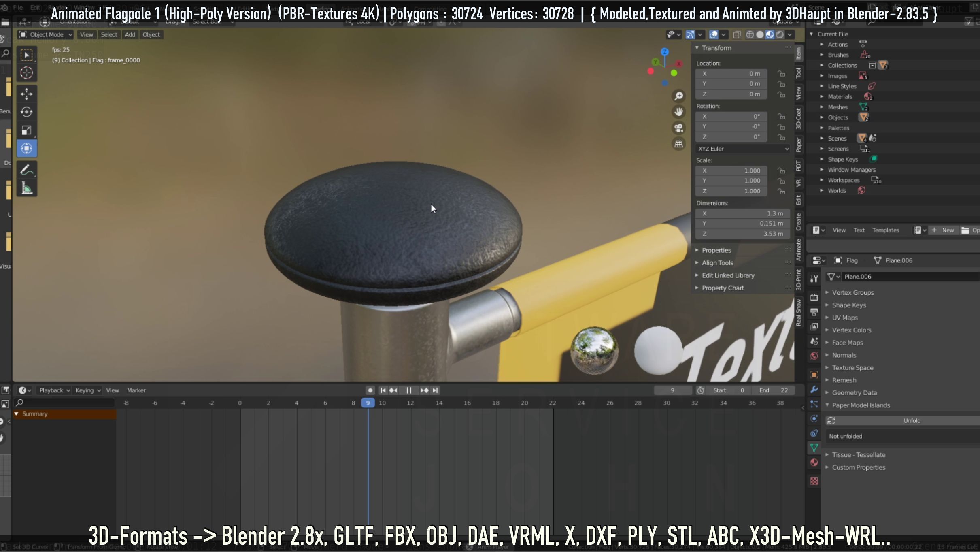Open the viewport Select menu
Image resolution: width=980 pixels, height=552 pixels.
[109, 35]
